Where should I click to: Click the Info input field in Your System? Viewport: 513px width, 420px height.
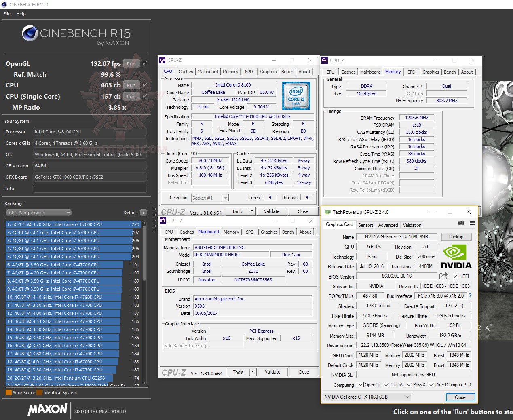pyautogui.click(x=89, y=188)
